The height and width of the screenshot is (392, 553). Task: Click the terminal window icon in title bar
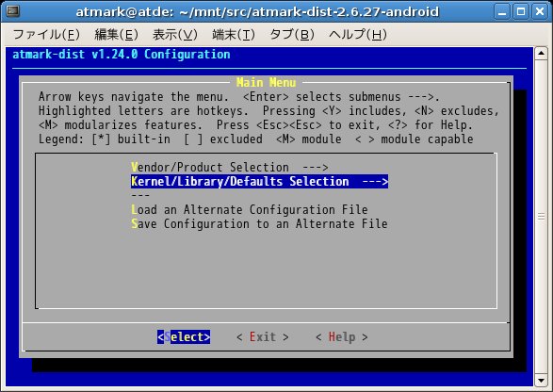tap(13, 11)
